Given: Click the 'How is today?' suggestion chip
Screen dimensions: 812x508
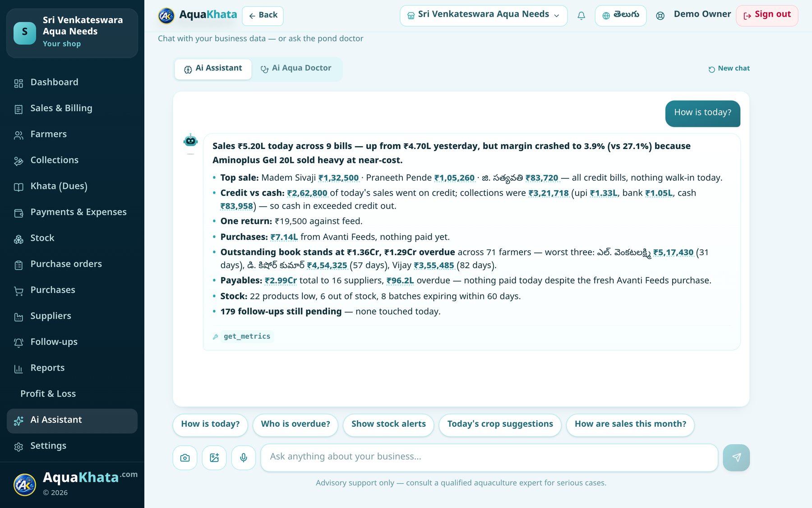Looking at the screenshot, I should [210, 425].
